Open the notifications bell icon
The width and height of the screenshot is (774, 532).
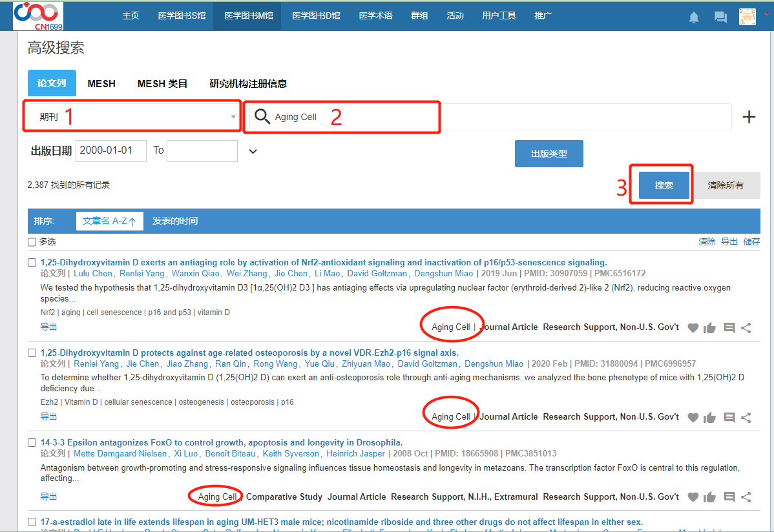694,17
